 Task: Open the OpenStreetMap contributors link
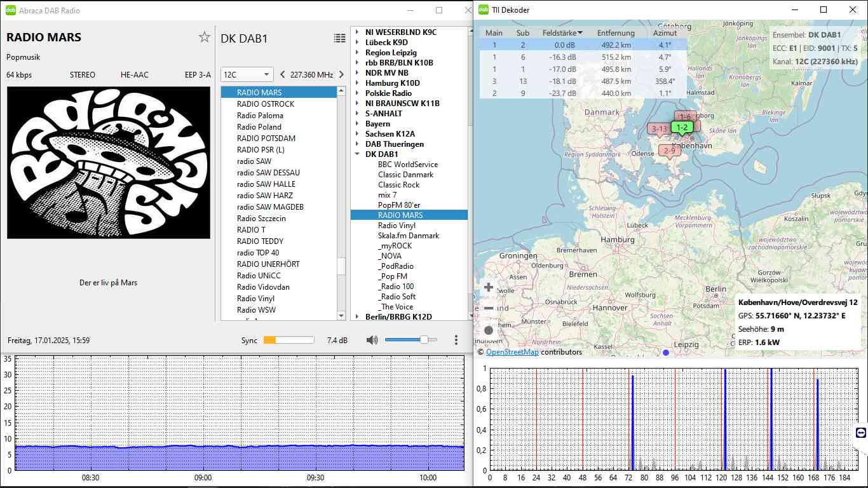pyautogui.click(x=512, y=352)
